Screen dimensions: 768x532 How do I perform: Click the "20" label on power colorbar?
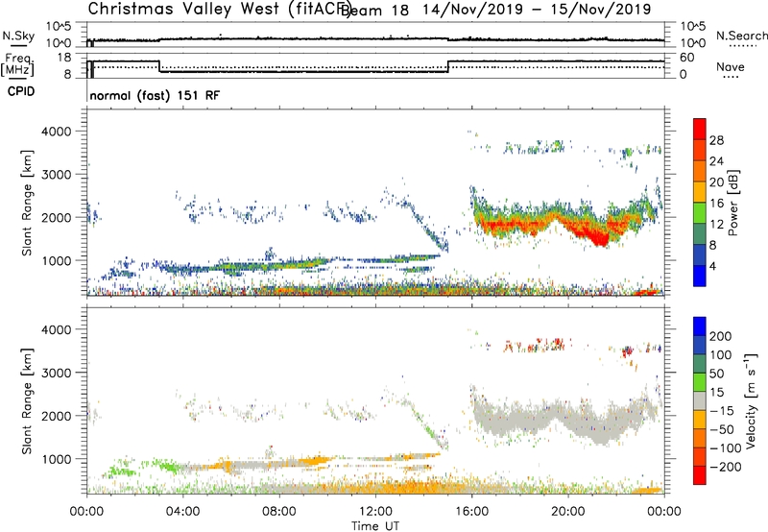[x=716, y=182]
